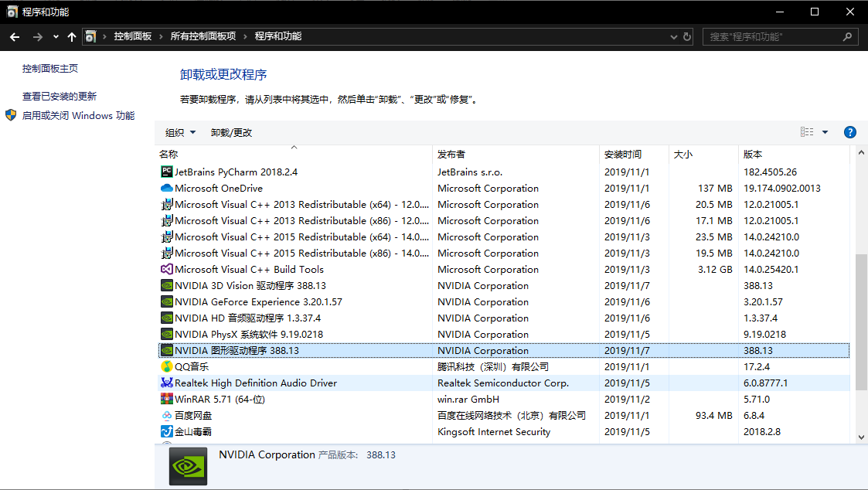Click the 腾讯科技（深圳）有限公司 publisher cell

pyautogui.click(x=492, y=366)
